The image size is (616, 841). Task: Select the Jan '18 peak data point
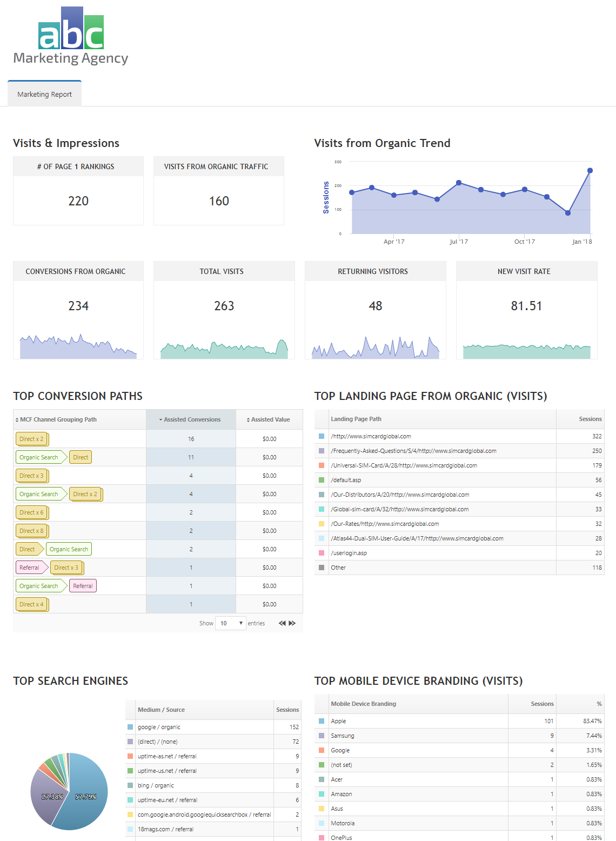pyautogui.click(x=590, y=170)
